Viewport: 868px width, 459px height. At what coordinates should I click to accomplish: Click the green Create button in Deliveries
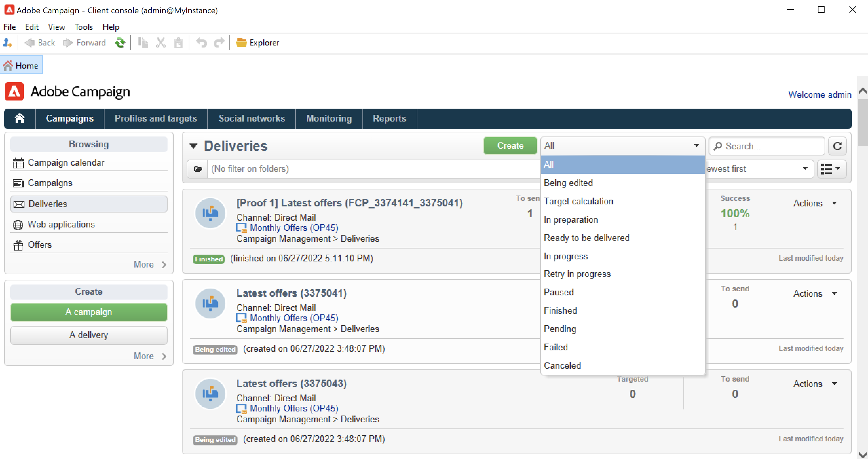510,146
